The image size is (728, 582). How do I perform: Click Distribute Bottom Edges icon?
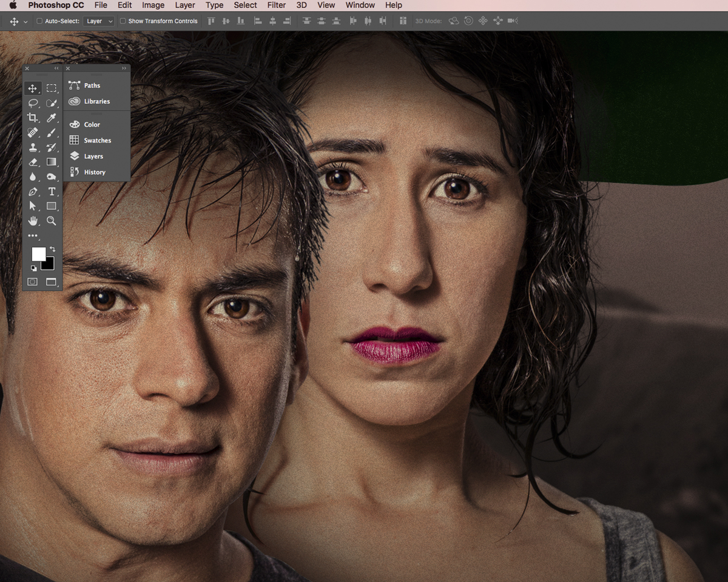point(335,21)
